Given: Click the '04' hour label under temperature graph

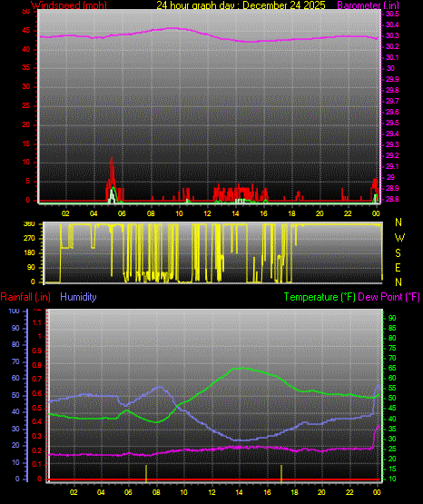Looking at the screenshot, I should click(x=101, y=492).
